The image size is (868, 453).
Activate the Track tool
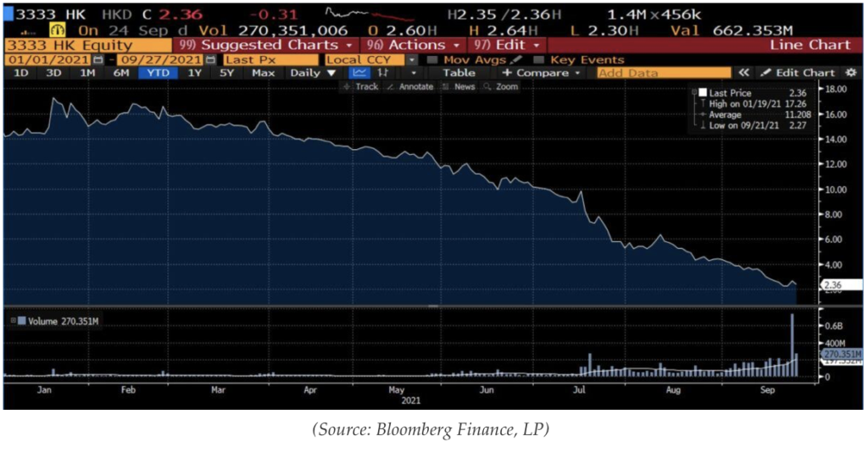(x=361, y=87)
